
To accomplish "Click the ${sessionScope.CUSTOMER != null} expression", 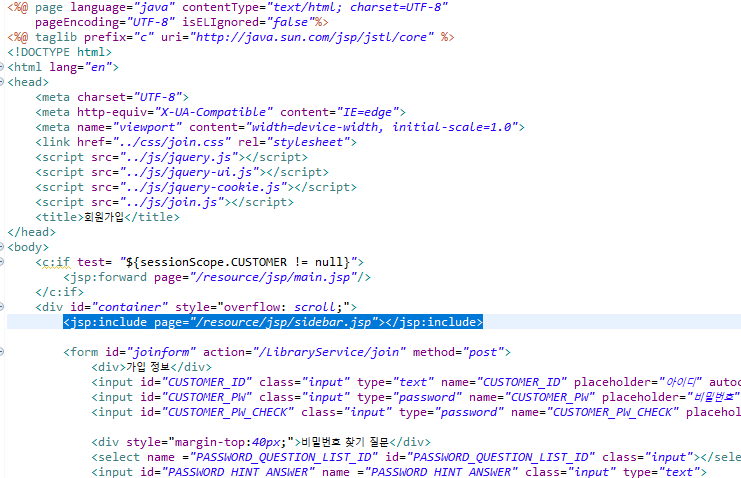I will pos(238,262).
